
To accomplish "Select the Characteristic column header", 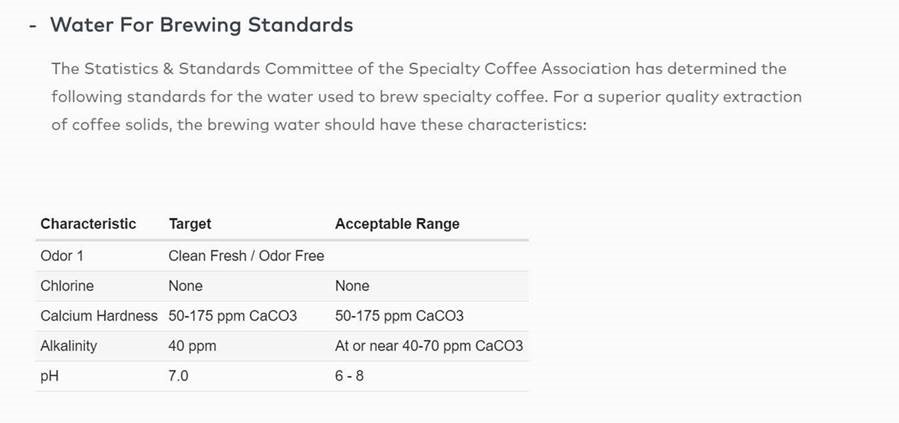I will (88, 224).
